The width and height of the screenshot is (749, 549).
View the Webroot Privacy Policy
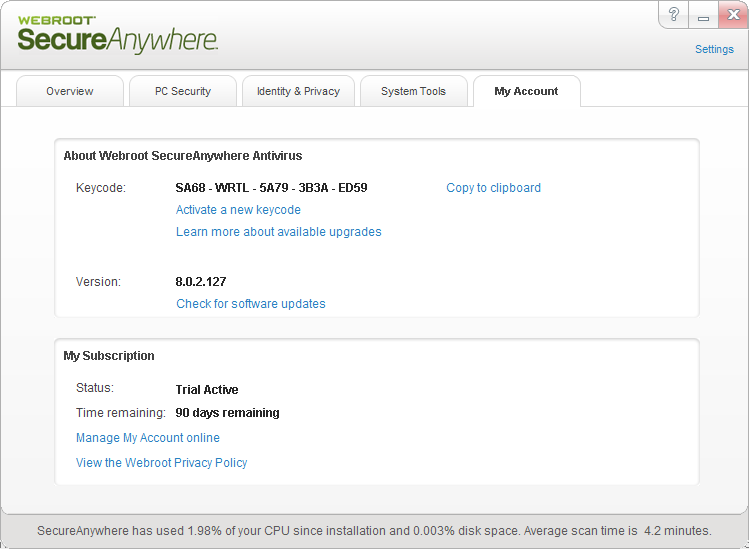pyautogui.click(x=161, y=463)
